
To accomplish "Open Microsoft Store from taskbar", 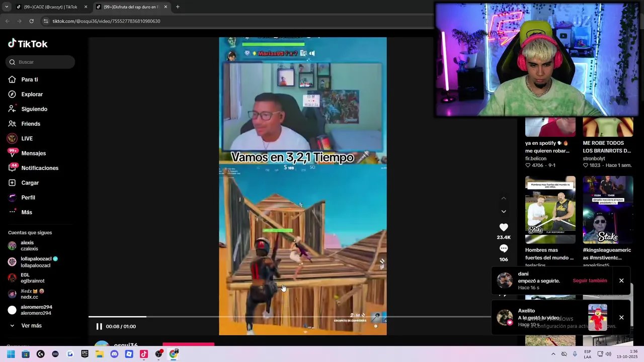I will tap(26, 354).
